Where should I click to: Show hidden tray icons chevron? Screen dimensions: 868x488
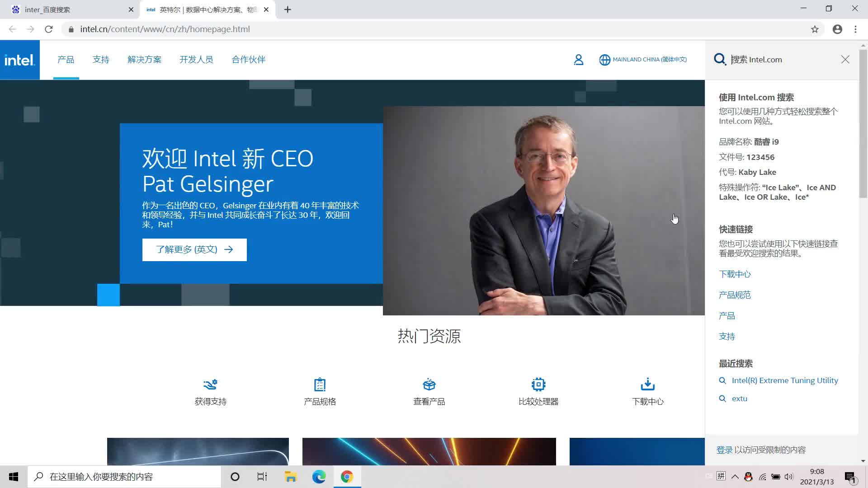(735, 477)
